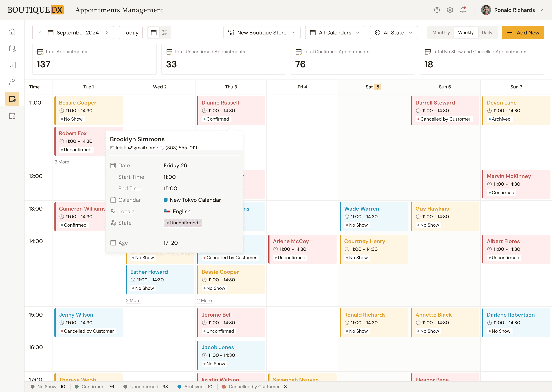This screenshot has height=392, width=552.
Task: Select calendar view in the view toggle
Action: click(x=154, y=32)
